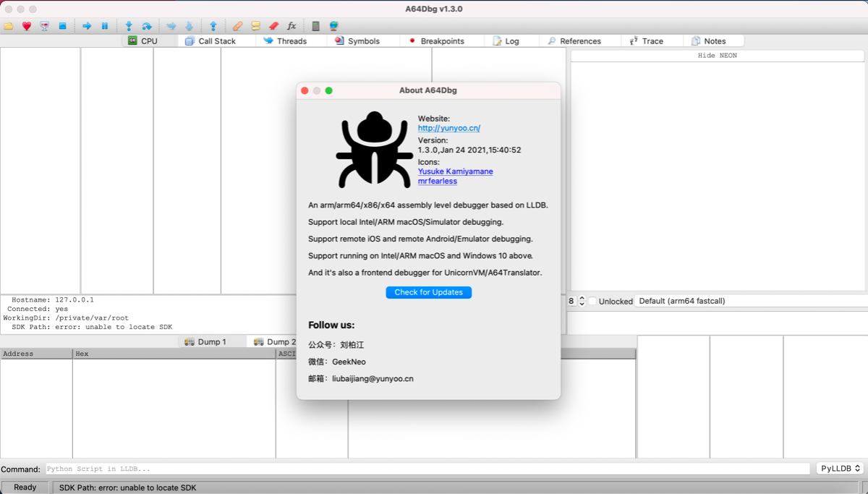The height and width of the screenshot is (494, 868).
Task: Click the red eraser toolbar icon
Action: 273,26
